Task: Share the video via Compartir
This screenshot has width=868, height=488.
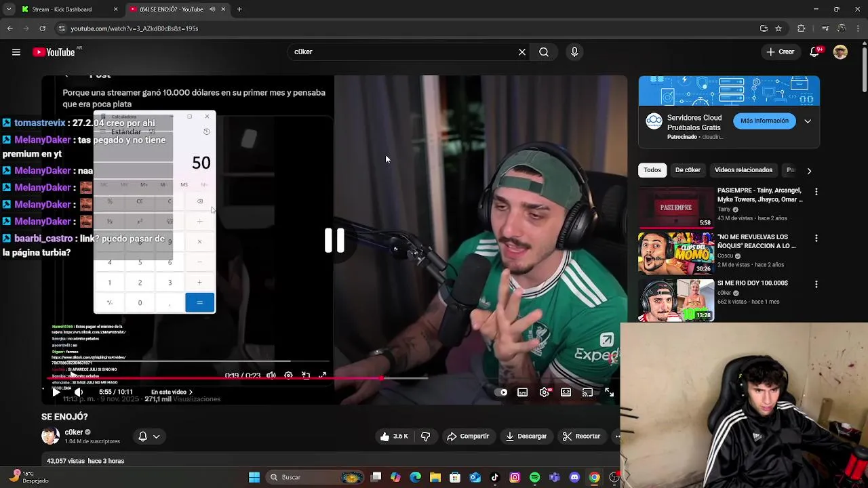Action: [x=468, y=436]
